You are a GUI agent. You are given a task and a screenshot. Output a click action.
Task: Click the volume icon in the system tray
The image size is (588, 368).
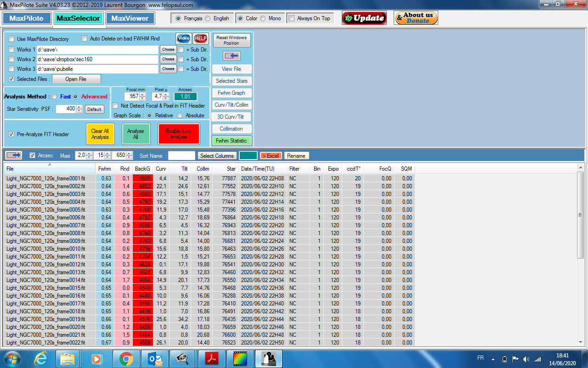(526, 359)
